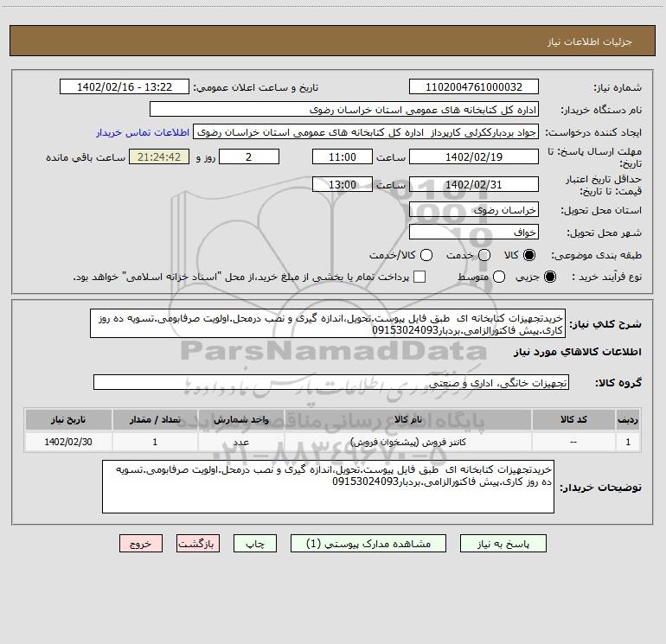Viewport: 666px width, 644px height.
Task: Select the خدمت radio button
Action: [x=484, y=255]
